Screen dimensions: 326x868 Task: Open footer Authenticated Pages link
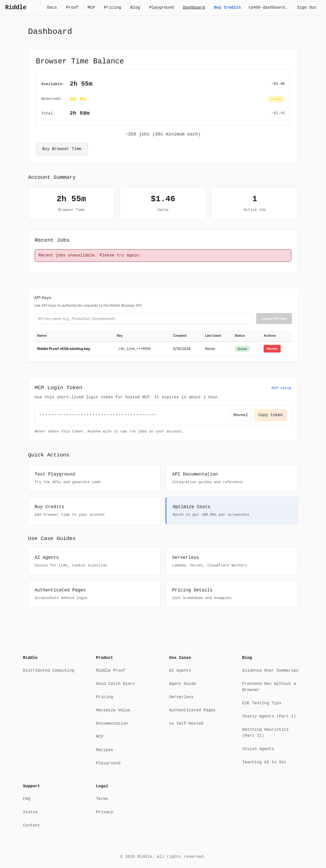click(192, 710)
